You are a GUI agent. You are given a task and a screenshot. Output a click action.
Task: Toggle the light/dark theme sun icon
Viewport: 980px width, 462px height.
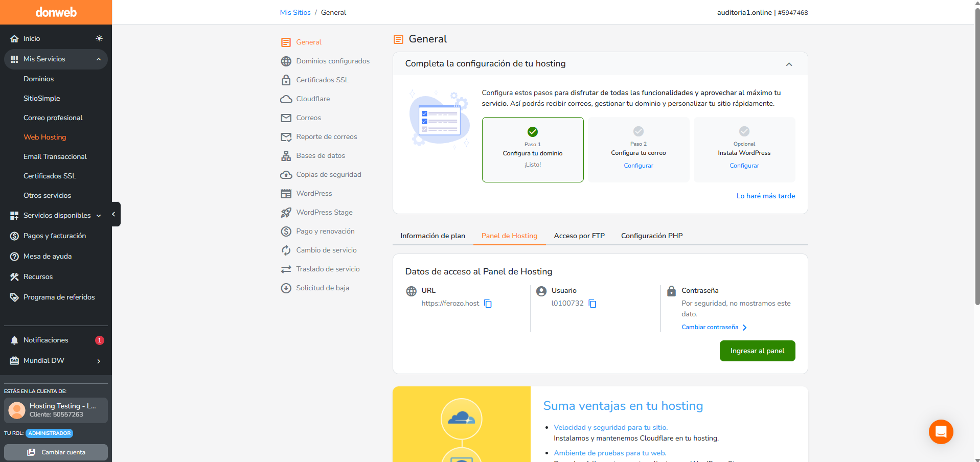tap(99, 38)
